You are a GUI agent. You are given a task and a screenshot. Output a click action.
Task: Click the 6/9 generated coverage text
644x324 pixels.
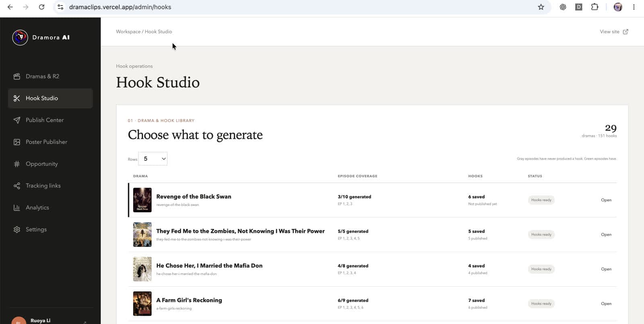point(353,301)
